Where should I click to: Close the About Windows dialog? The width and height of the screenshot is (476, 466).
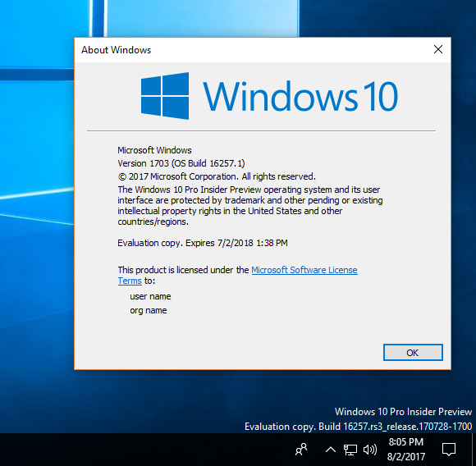pyautogui.click(x=437, y=49)
